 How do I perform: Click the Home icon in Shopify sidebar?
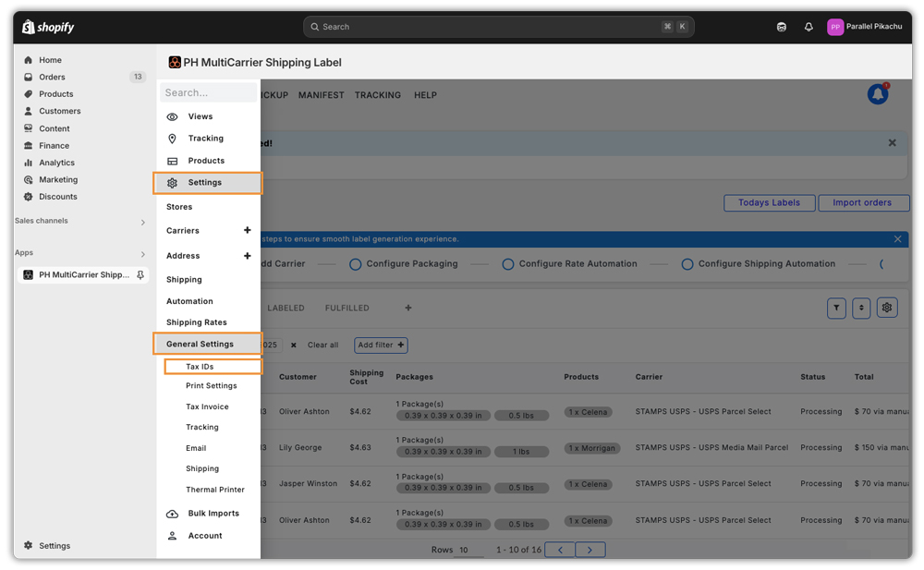[28, 60]
